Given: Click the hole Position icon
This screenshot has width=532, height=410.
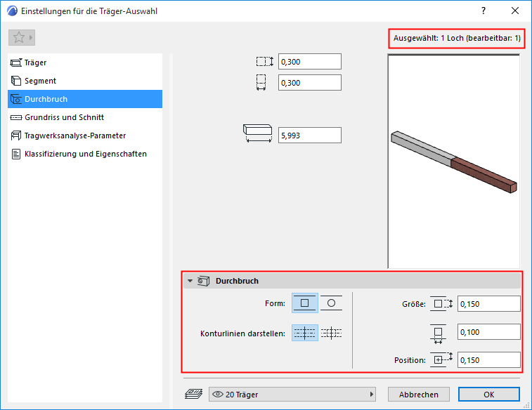Looking at the screenshot, I should [441, 359].
